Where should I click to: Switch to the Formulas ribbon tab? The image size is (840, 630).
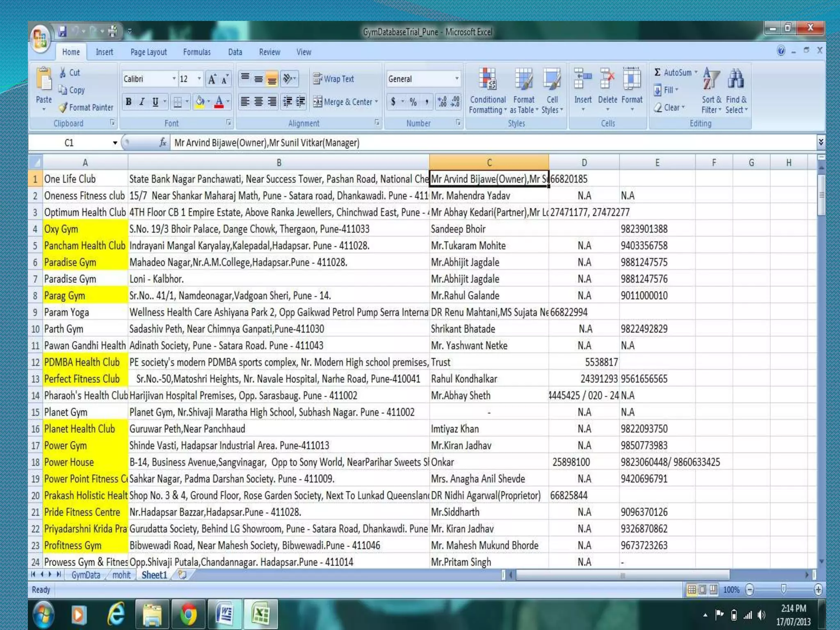196,52
